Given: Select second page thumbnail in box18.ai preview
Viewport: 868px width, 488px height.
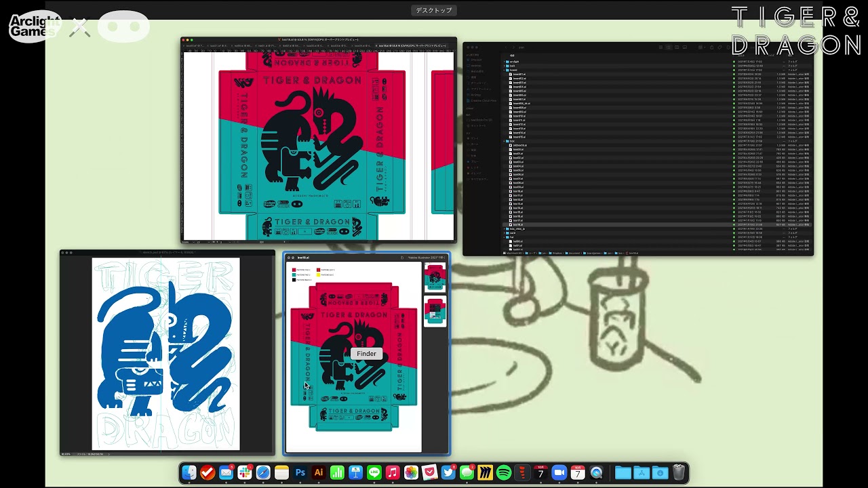Looking at the screenshot, I should coord(435,311).
